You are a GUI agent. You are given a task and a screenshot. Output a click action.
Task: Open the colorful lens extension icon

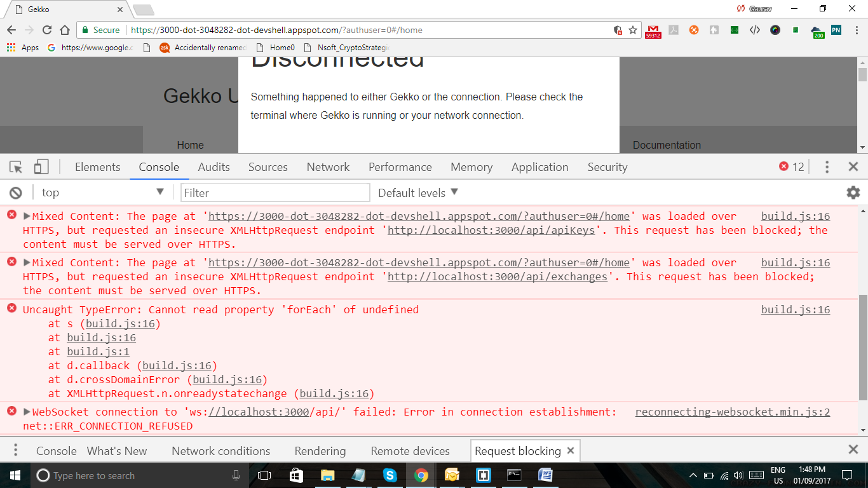pyautogui.click(x=775, y=30)
